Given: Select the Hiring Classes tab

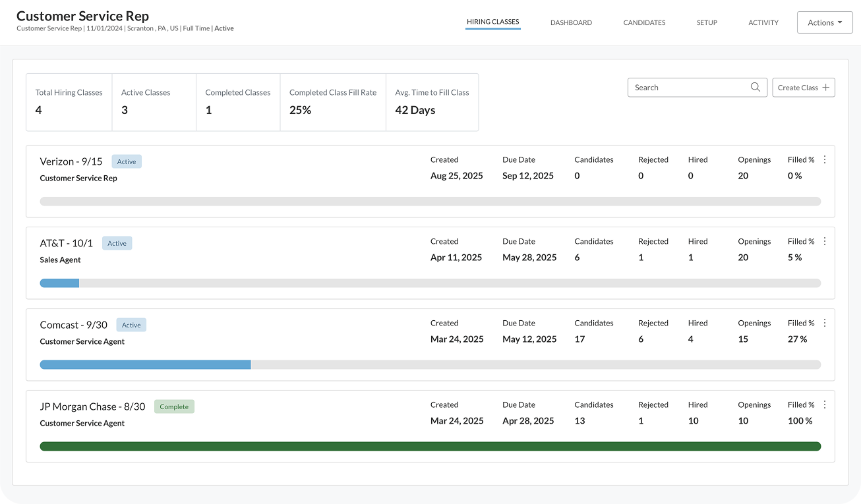Looking at the screenshot, I should coord(492,22).
